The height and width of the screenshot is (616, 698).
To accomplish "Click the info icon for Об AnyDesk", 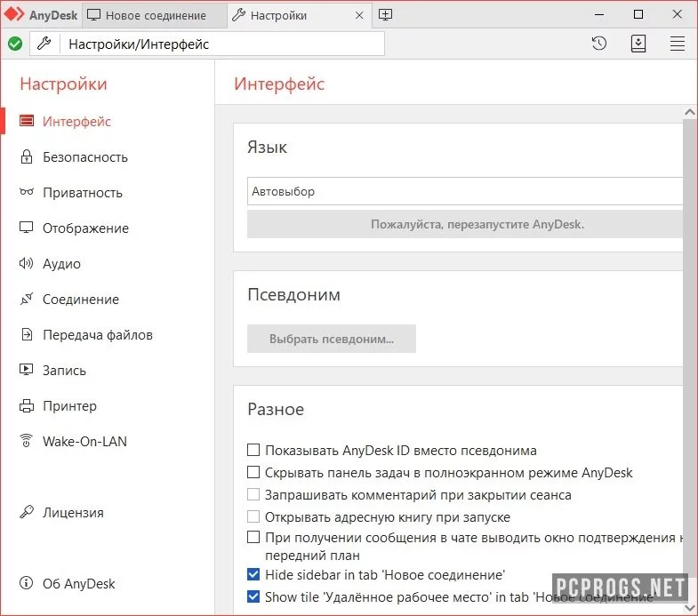I will pyautogui.click(x=27, y=582).
